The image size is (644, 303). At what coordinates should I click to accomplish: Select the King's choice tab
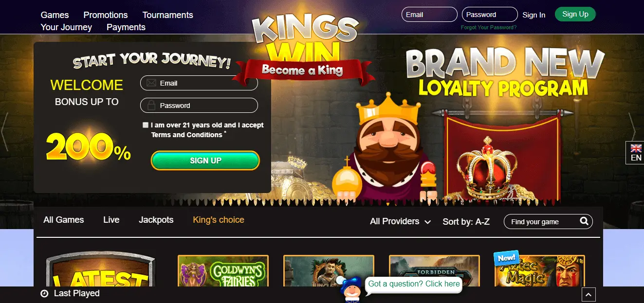click(219, 220)
